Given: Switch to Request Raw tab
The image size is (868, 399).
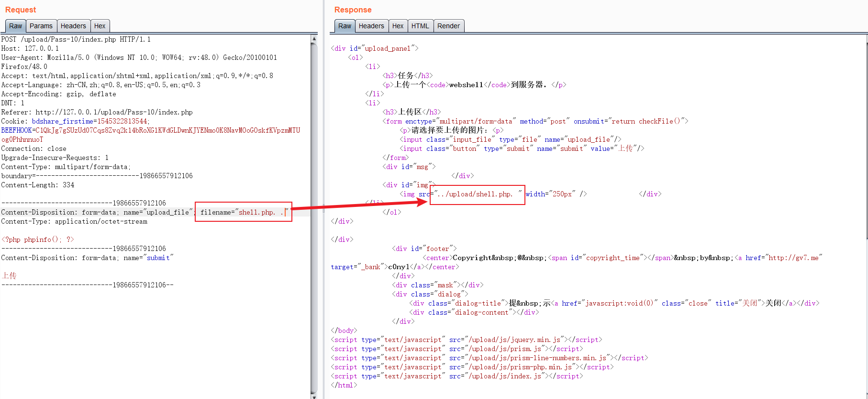Looking at the screenshot, I should (15, 26).
